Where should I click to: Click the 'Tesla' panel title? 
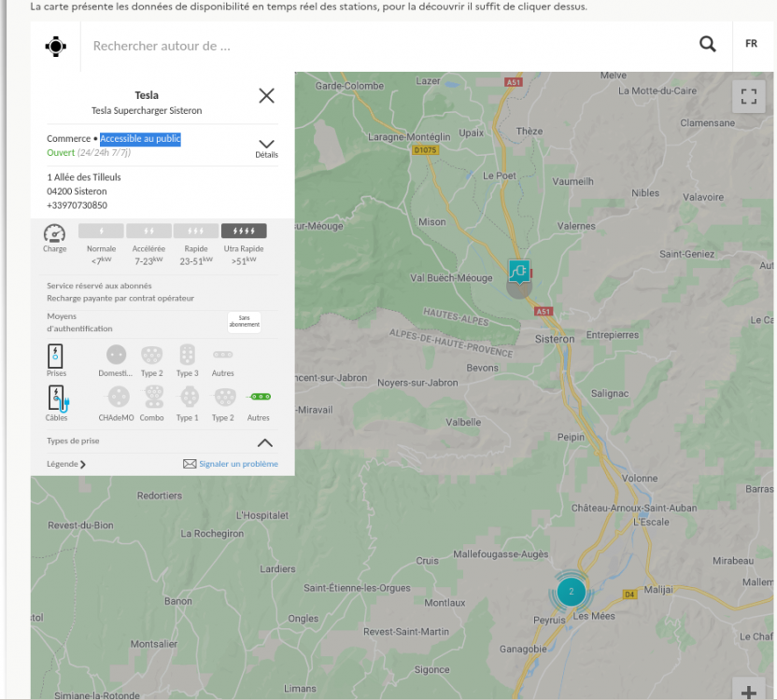coord(147,95)
